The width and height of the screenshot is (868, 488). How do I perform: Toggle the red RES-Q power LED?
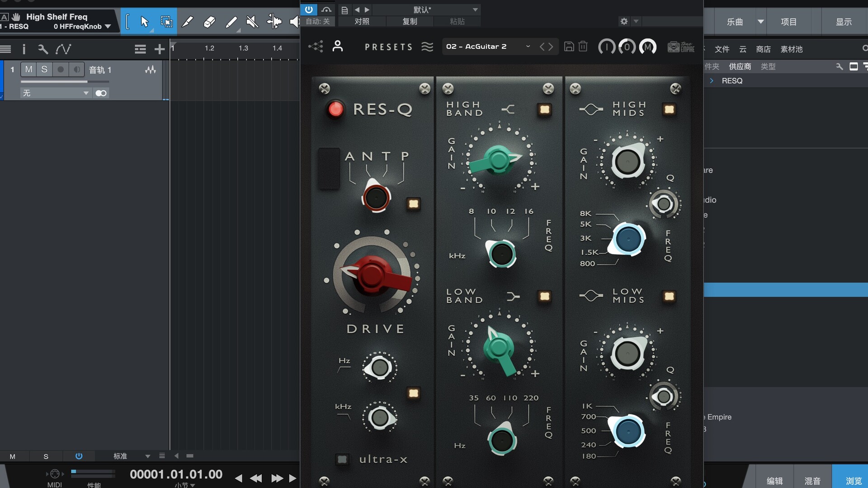point(335,109)
